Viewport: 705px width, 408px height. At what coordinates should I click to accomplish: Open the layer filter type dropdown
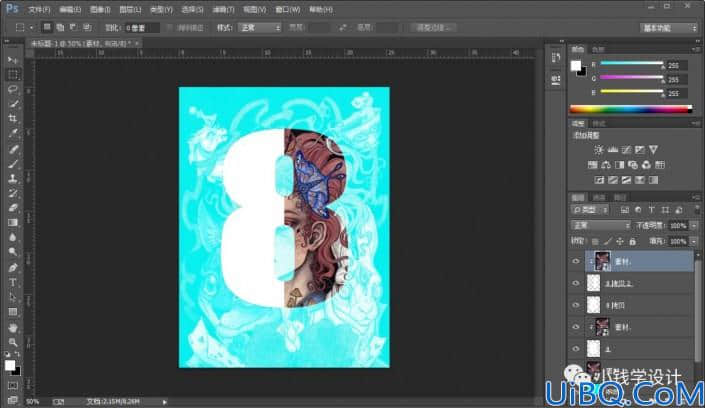[590, 210]
